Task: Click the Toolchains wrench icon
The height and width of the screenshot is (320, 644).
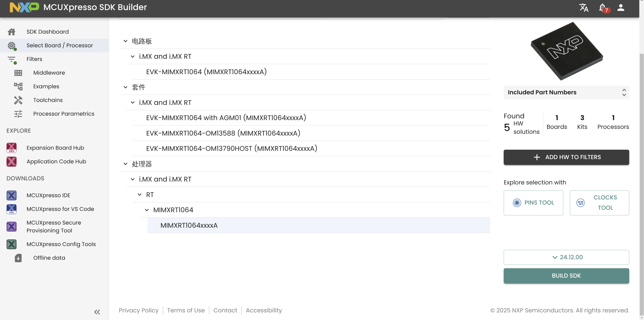Action: pyautogui.click(x=18, y=100)
